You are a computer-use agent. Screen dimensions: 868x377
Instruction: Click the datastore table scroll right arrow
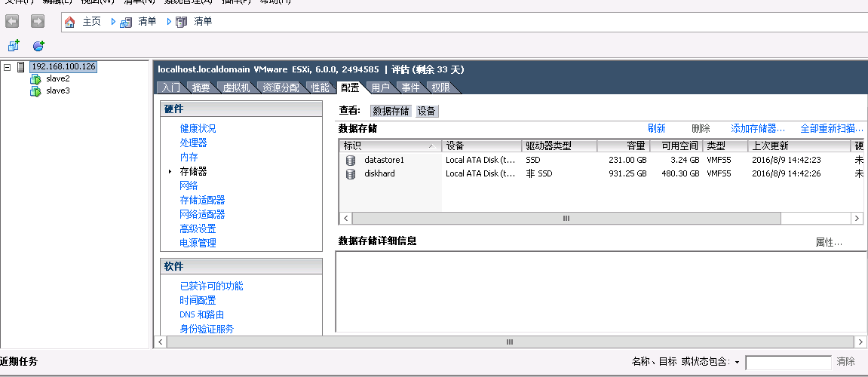pyautogui.click(x=857, y=218)
